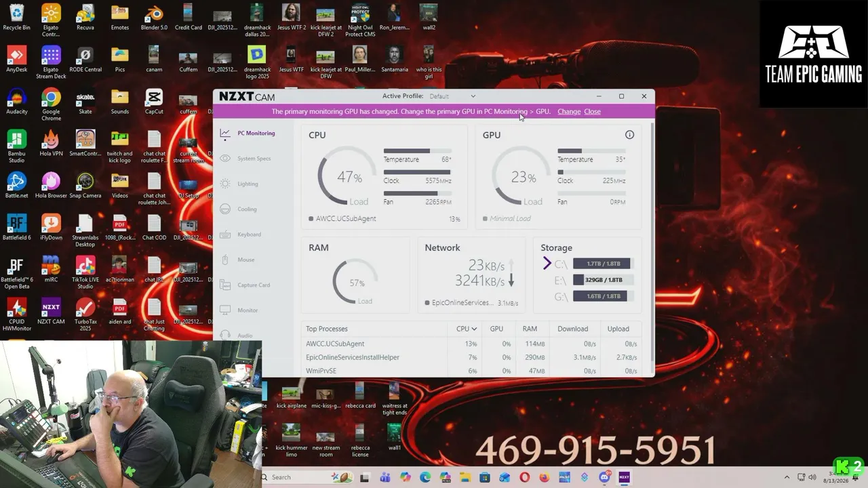868x488 pixels.
Task: Click the GPU info icon
Action: click(x=629, y=135)
